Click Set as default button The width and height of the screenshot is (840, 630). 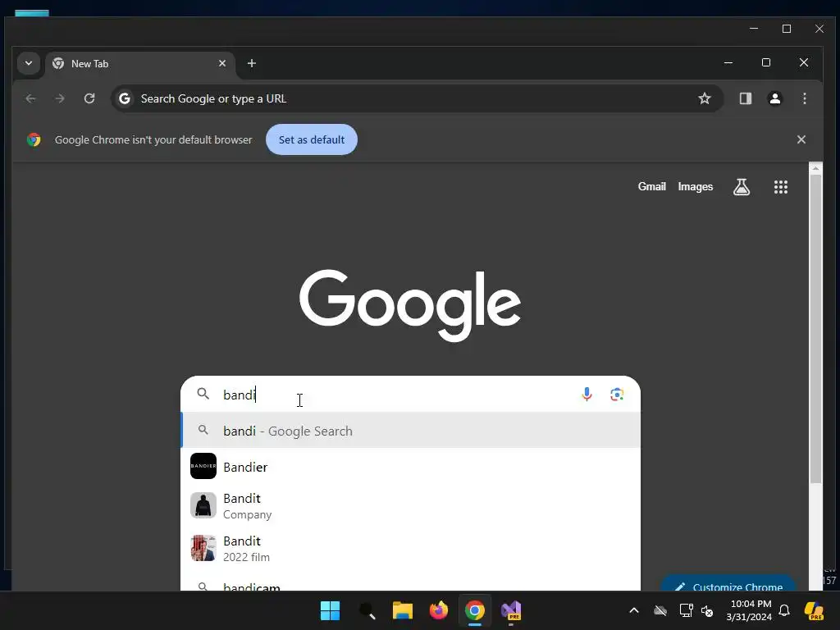(312, 139)
